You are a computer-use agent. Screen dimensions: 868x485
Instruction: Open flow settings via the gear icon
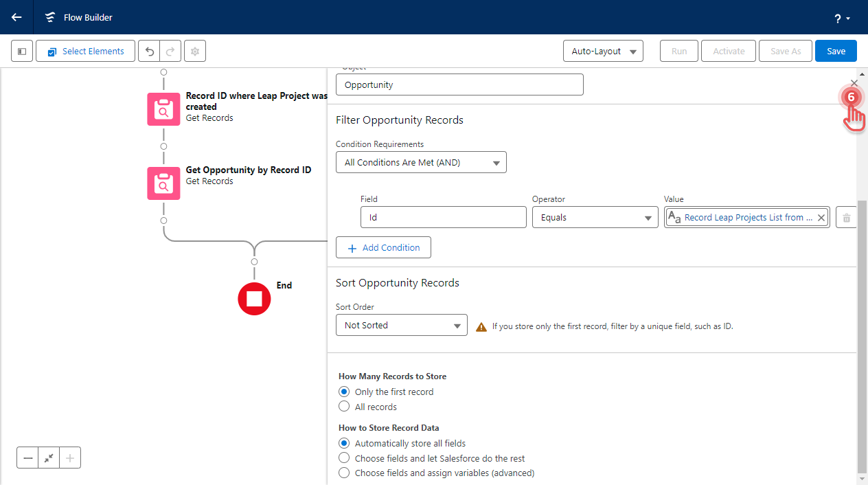[195, 51]
